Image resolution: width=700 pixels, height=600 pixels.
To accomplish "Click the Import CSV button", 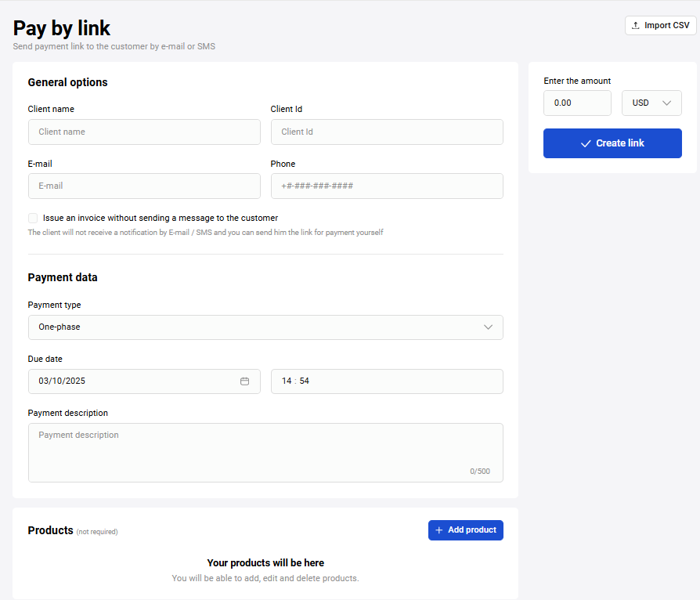I will click(660, 26).
